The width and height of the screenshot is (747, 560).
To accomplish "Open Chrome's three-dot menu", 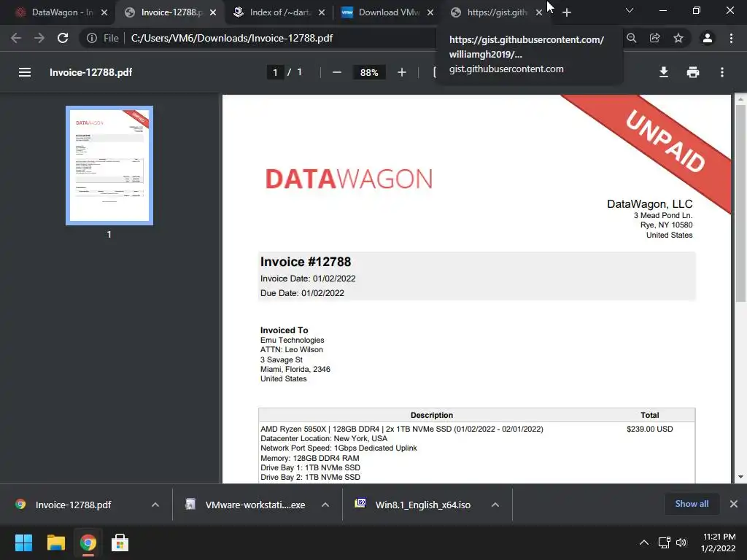I will [731, 38].
